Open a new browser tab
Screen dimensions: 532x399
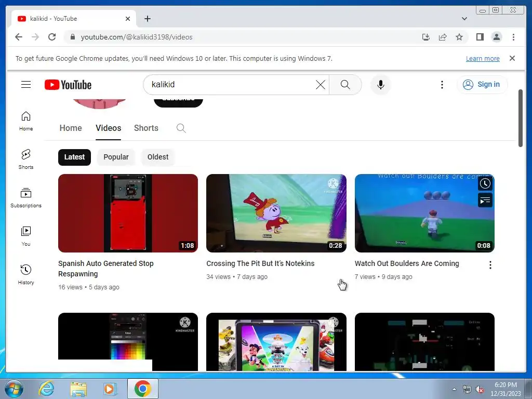pos(147,19)
